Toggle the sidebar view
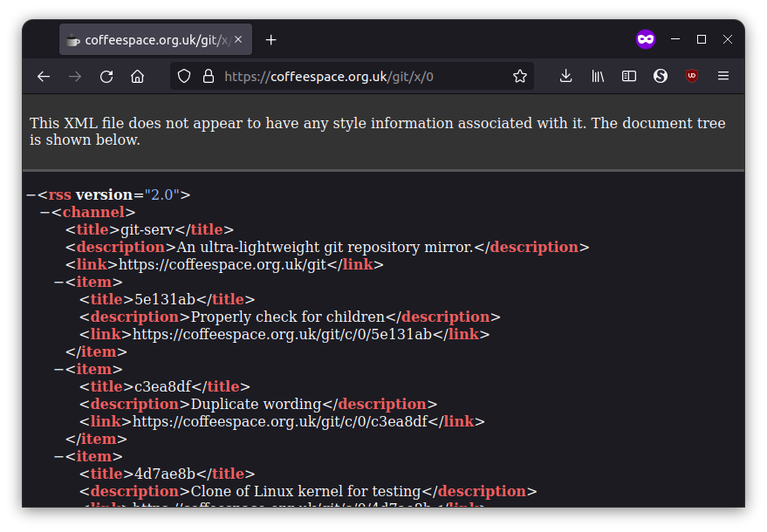 [629, 76]
